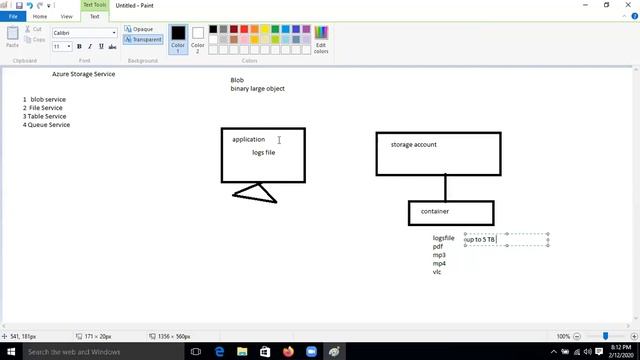Undo the last action
Image resolution: width=640 pixels, height=360 pixels.
[x=30, y=6]
